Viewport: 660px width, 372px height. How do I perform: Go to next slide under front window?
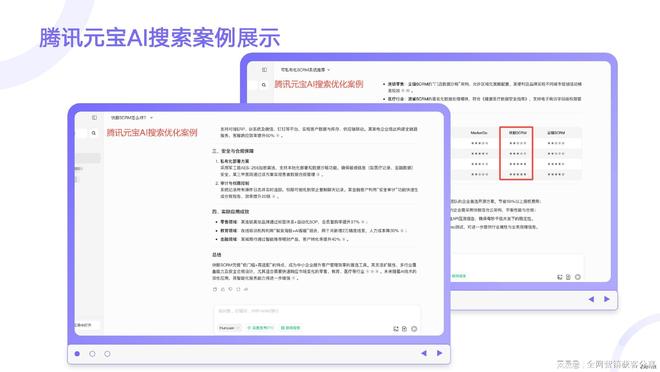click(x=439, y=353)
